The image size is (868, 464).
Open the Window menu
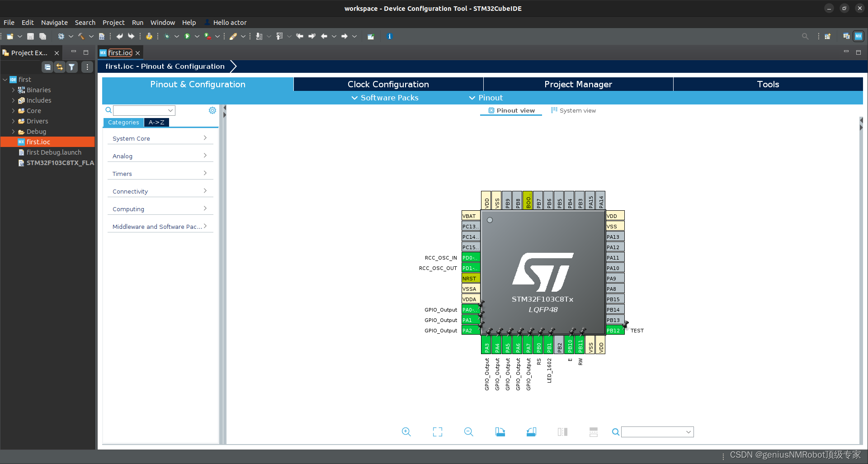(162, 22)
